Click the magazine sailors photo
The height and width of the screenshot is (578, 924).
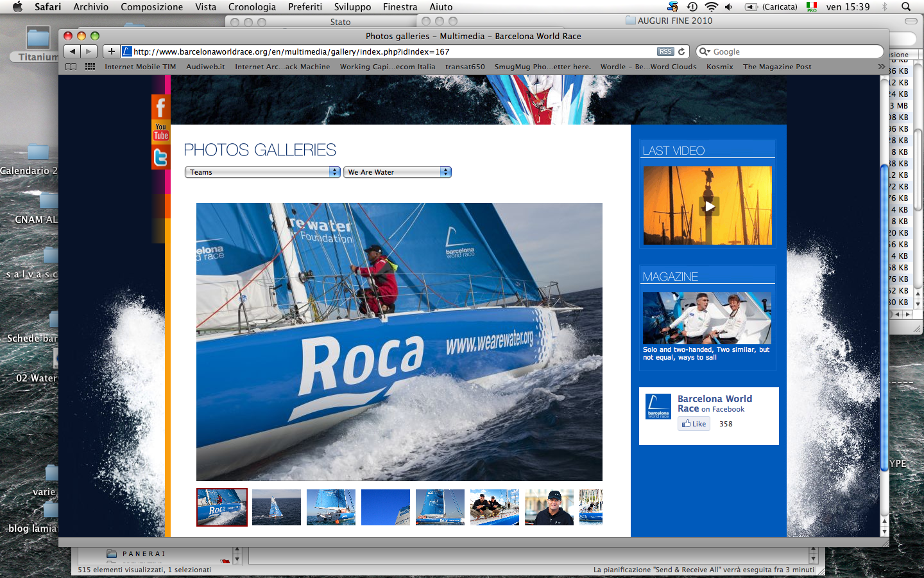coord(707,319)
